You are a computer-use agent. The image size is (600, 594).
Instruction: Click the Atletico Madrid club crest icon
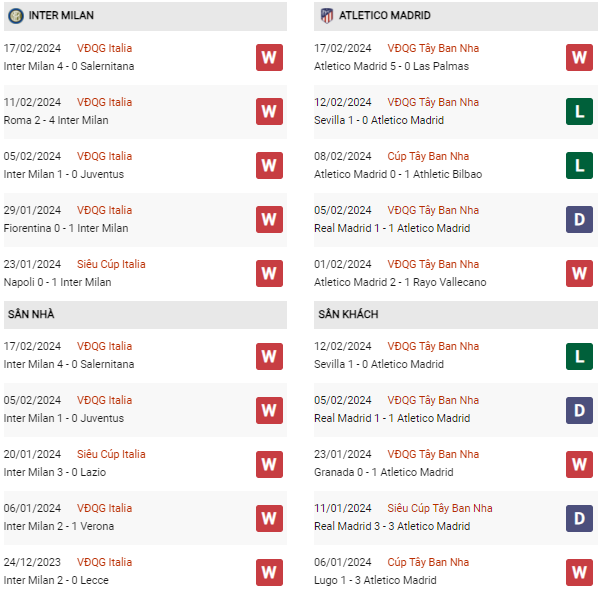point(326,16)
